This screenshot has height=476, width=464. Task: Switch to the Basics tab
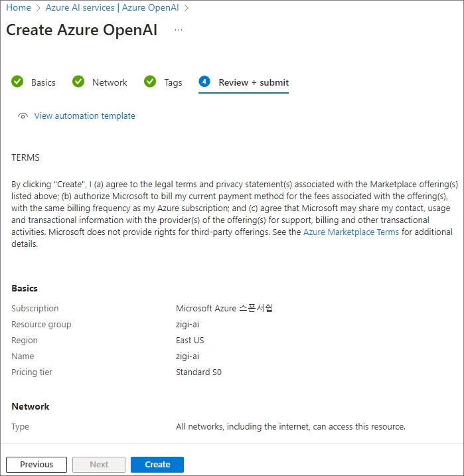point(43,82)
